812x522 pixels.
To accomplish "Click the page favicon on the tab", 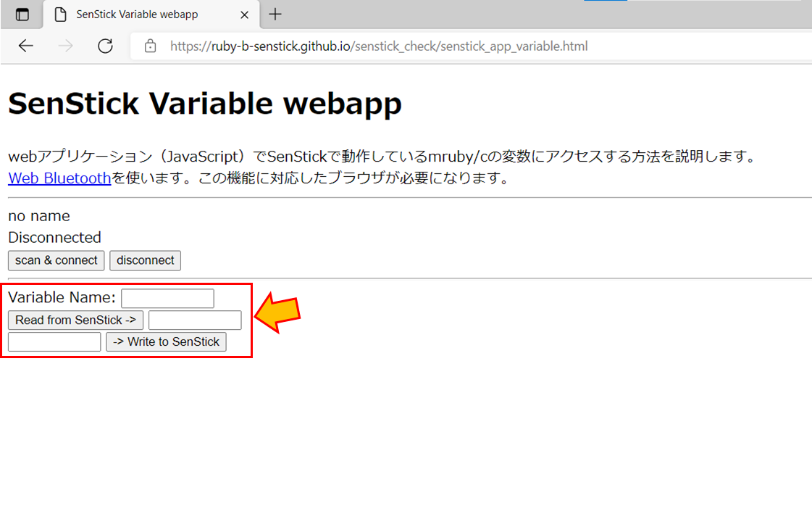I will coord(62,14).
